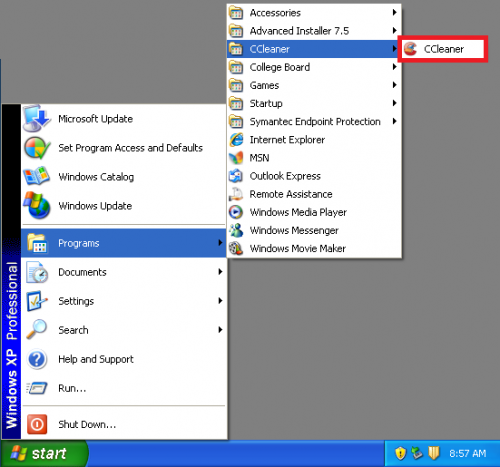The height and width of the screenshot is (467, 500).
Task: Click the Outlook Express icon
Action: pos(236,176)
